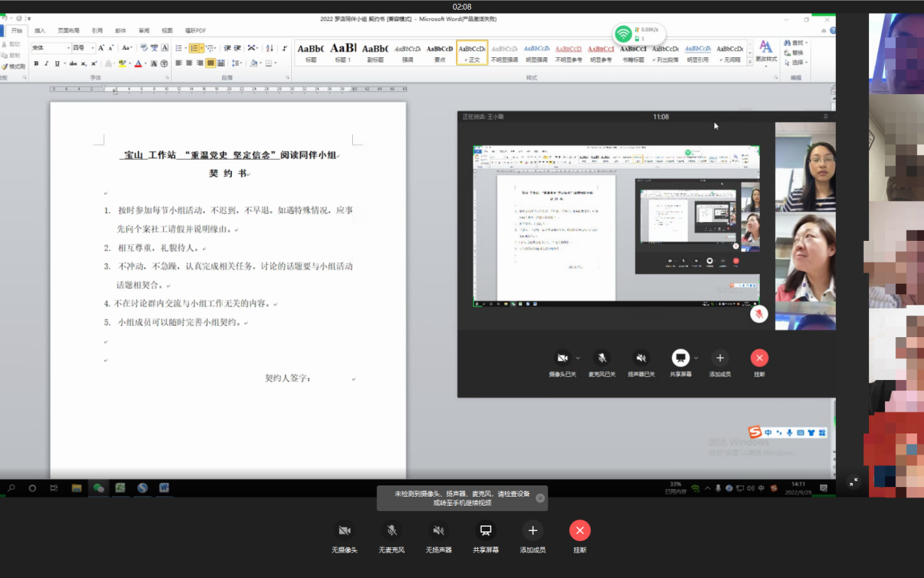Click the justify alignment icon
This screenshot has width=924, height=578.
(x=211, y=64)
